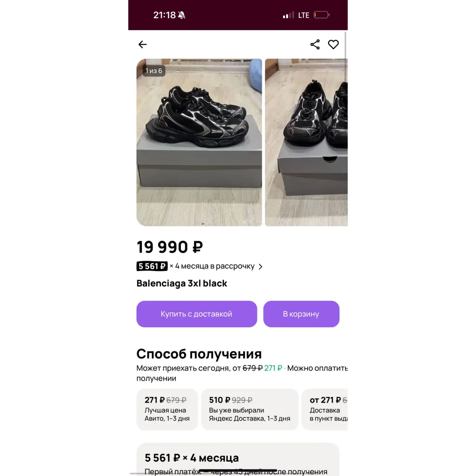Share this listing via share icon
Image resolution: width=476 pixels, height=476 pixels.
point(315,45)
